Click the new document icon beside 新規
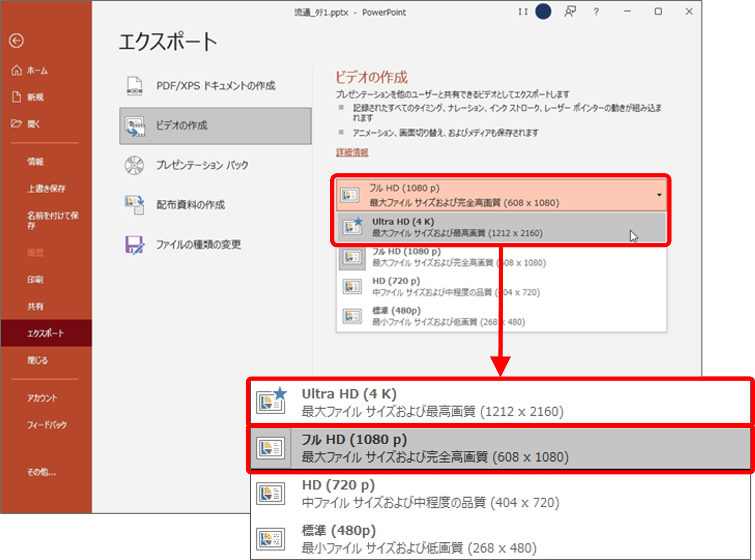 (16, 97)
